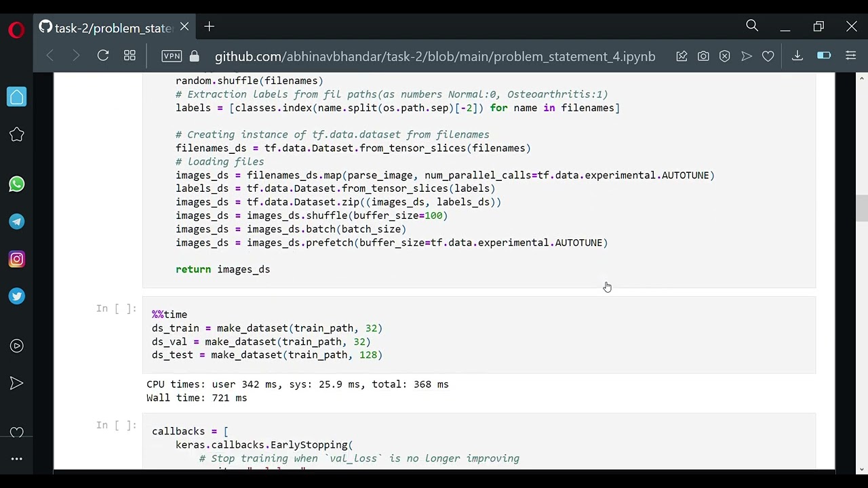Launch Twitter from sidebar
Viewport: 868px width, 488px height.
coord(17,296)
